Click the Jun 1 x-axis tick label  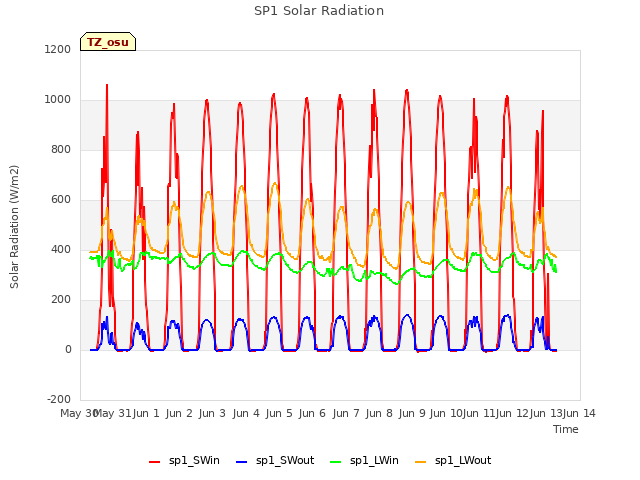coord(146,413)
